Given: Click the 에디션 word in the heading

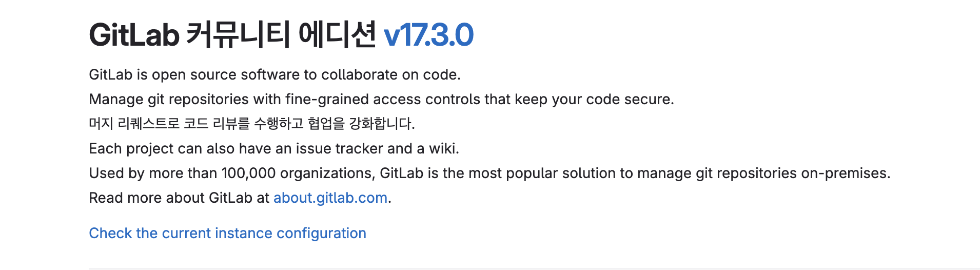Looking at the screenshot, I should click(337, 35).
